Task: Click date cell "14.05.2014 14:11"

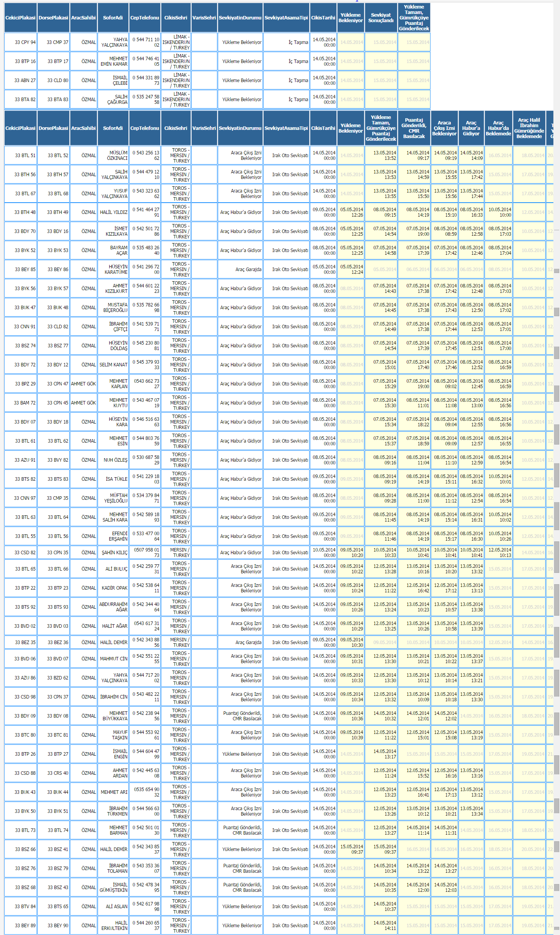Action: click(x=381, y=925)
